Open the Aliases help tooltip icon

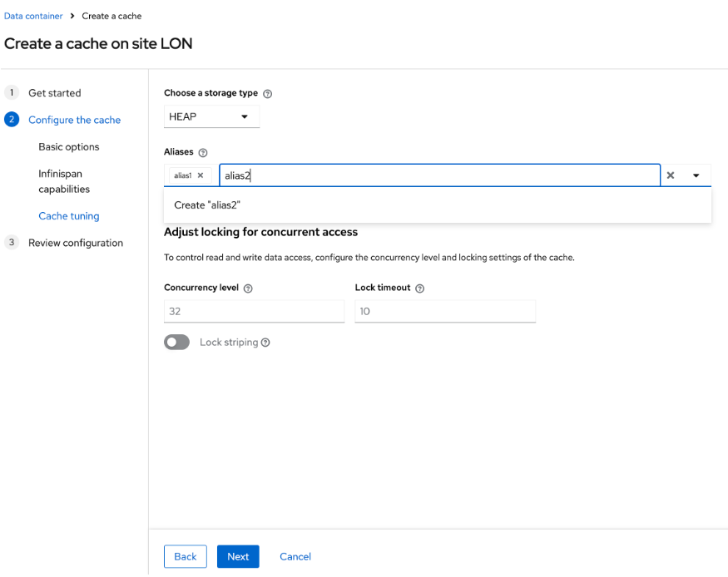point(203,153)
